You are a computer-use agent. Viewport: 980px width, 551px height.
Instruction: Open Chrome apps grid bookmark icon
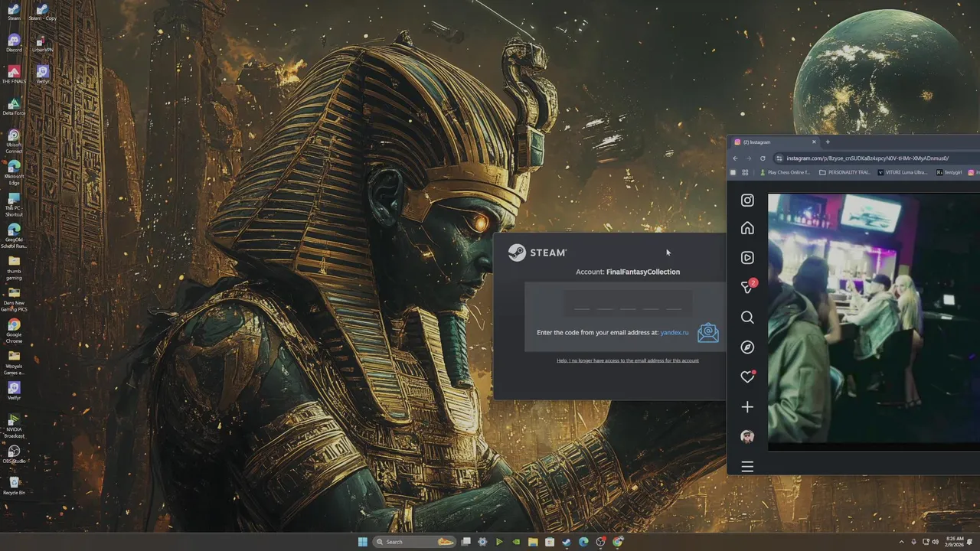point(745,173)
